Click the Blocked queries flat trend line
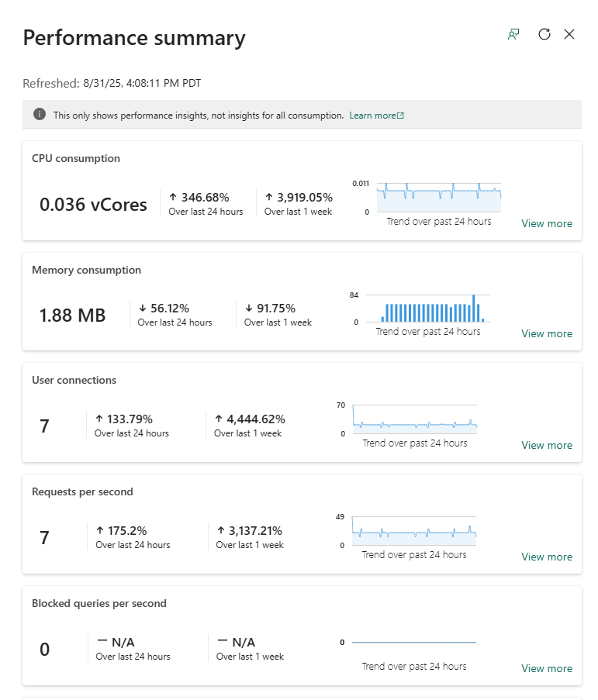 (413, 642)
